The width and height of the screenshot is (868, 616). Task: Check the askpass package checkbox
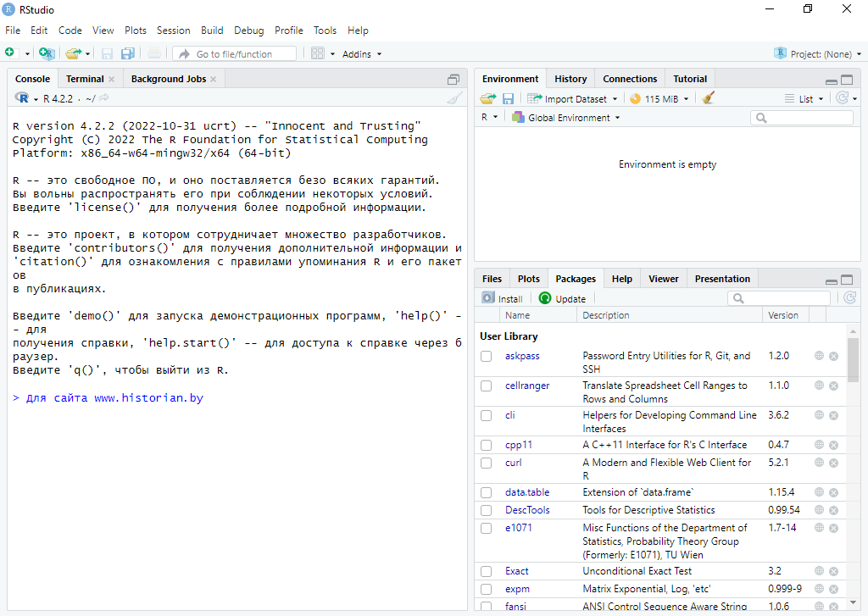tap(487, 357)
